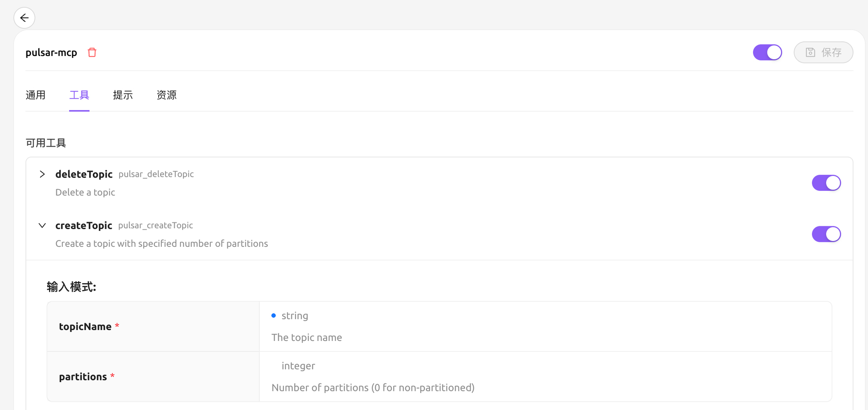Click the deleteTopic tool name
The height and width of the screenshot is (410, 868).
84,174
